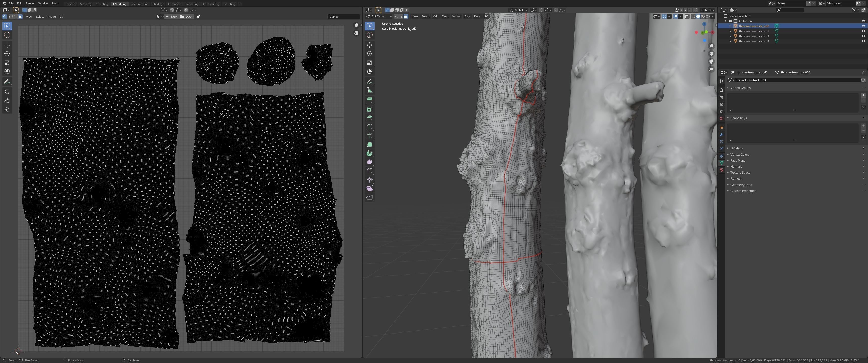868x363 pixels.
Task: Open the Modifier properties wrench tab
Action: pos(721,135)
